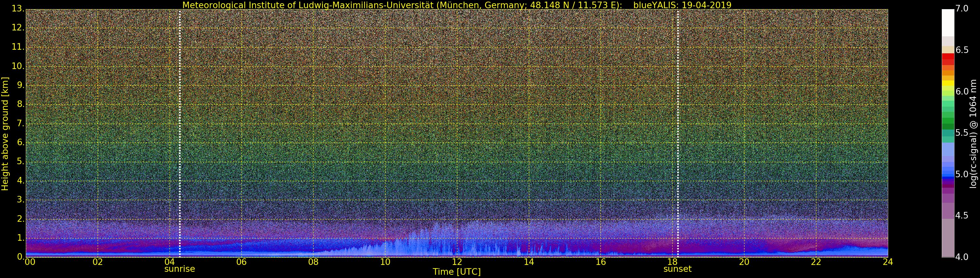Pick the dark green colorbar segment
980x278 pixels.
(948, 127)
